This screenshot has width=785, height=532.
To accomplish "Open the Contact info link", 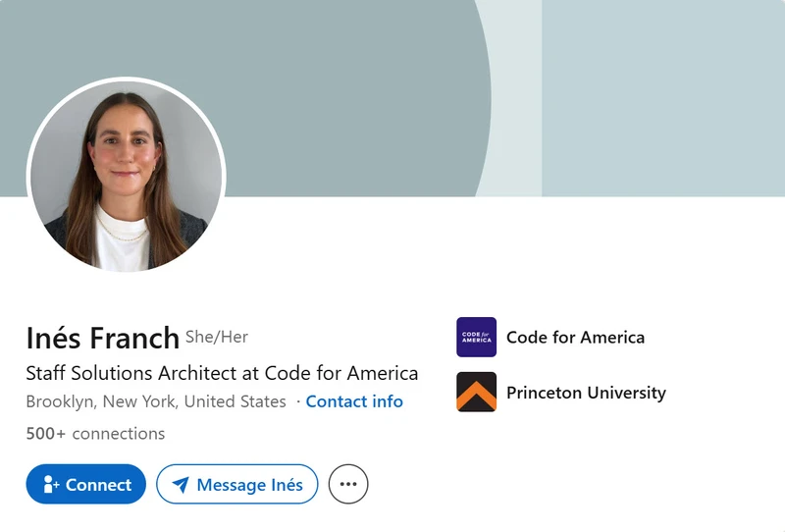I will coord(354,401).
